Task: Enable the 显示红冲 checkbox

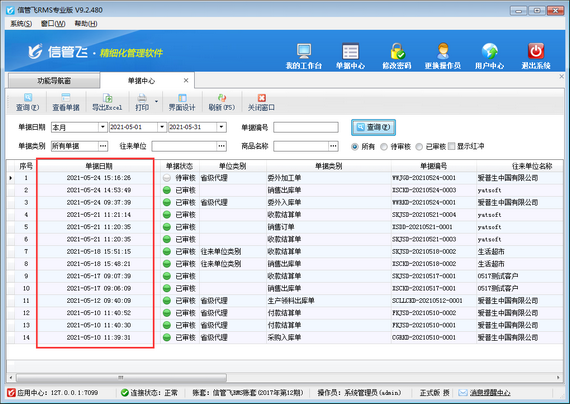Action: click(451, 146)
